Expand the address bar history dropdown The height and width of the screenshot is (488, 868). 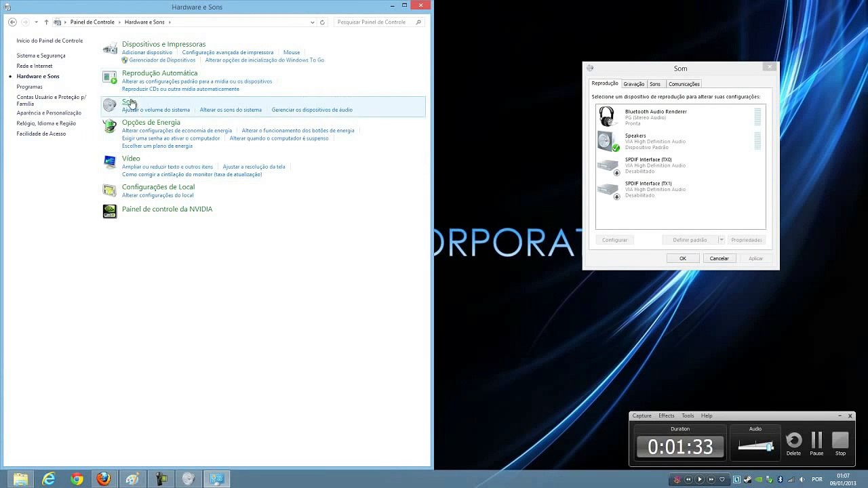tap(312, 22)
